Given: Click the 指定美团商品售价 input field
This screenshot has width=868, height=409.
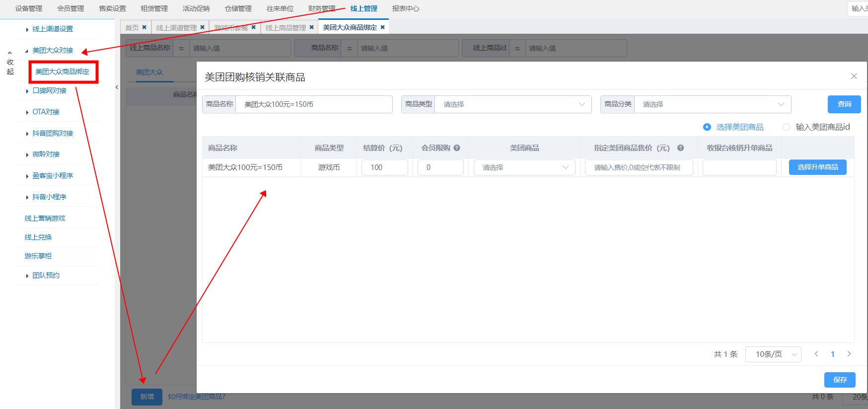Looking at the screenshot, I should pyautogui.click(x=639, y=167).
